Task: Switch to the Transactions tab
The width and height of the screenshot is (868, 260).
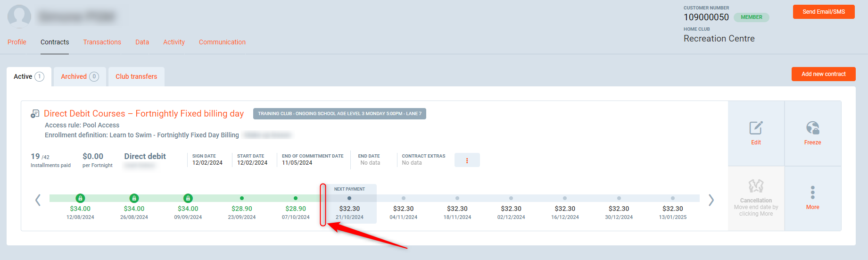Action: click(102, 42)
